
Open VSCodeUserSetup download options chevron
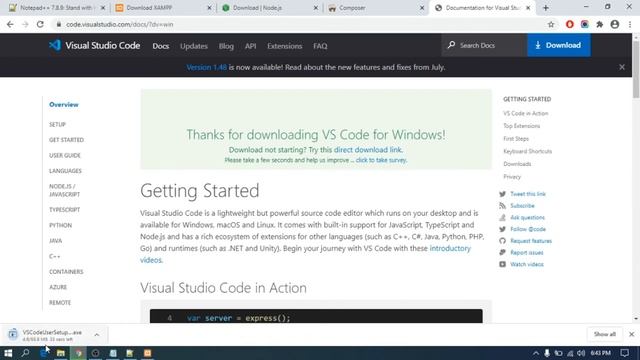point(97,335)
